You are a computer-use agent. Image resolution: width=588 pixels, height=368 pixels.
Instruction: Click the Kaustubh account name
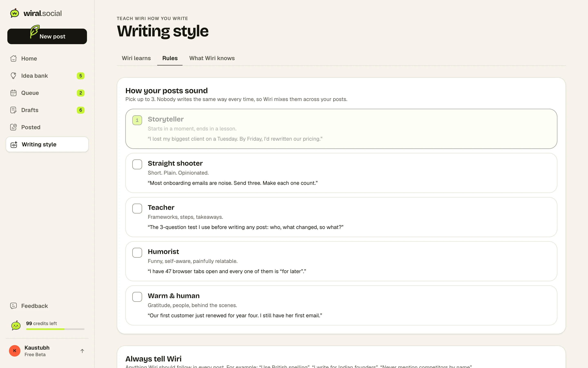(37, 348)
